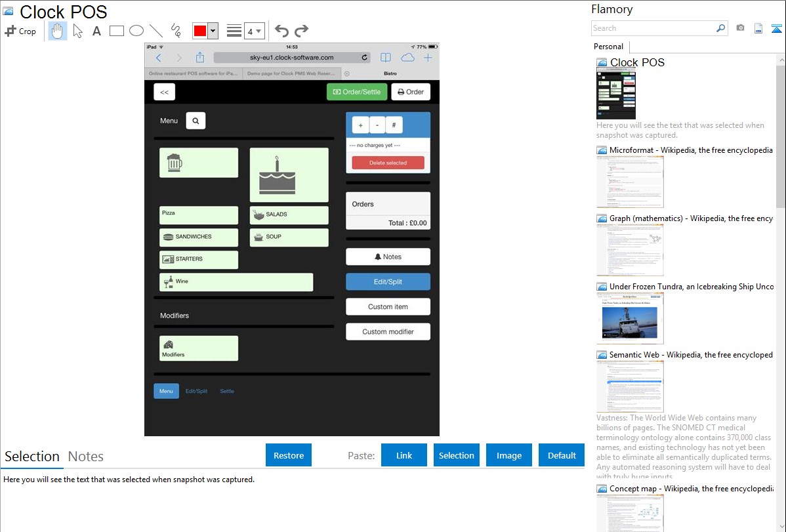Click the Safari back arrow

click(x=159, y=58)
